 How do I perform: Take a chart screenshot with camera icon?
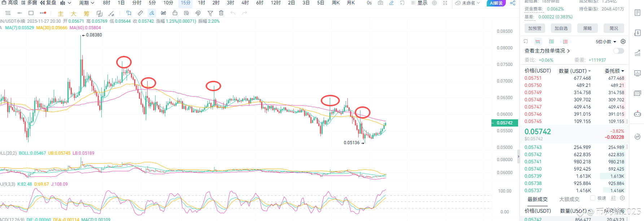click(380, 3)
